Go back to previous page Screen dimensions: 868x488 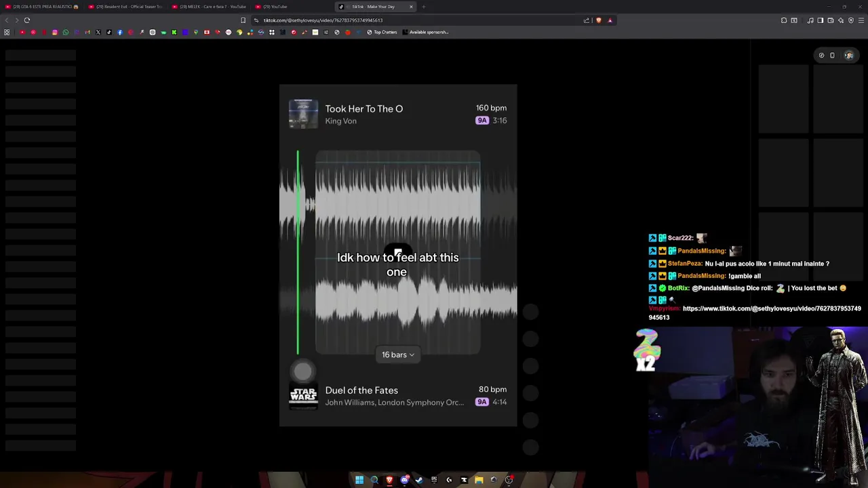point(6,20)
